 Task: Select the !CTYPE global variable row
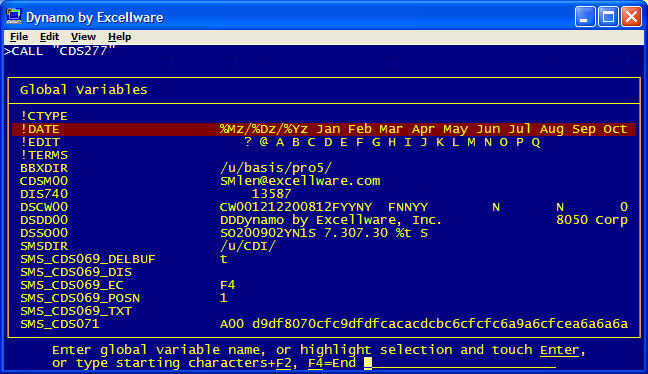(x=324, y=116)
